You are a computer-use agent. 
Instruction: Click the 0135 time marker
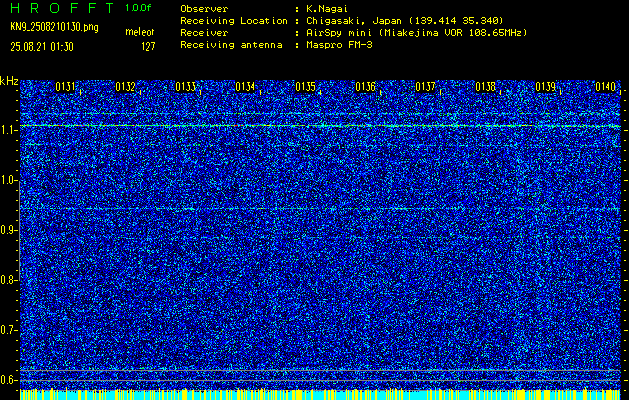[x=305, y=87]
